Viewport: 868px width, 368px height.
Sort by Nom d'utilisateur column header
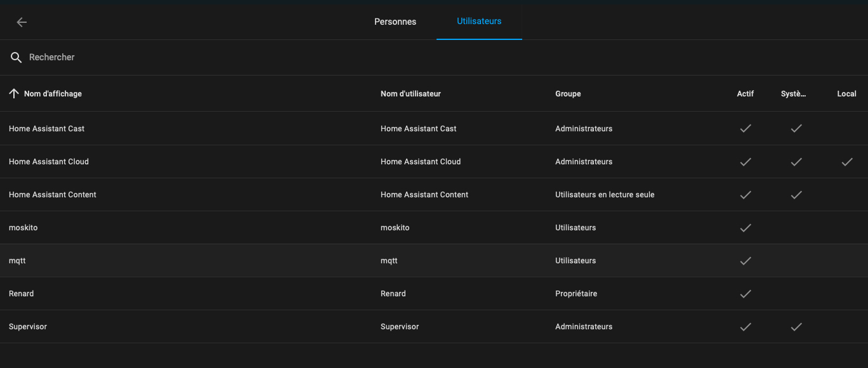pyautogui.click(x=411, y=94)
